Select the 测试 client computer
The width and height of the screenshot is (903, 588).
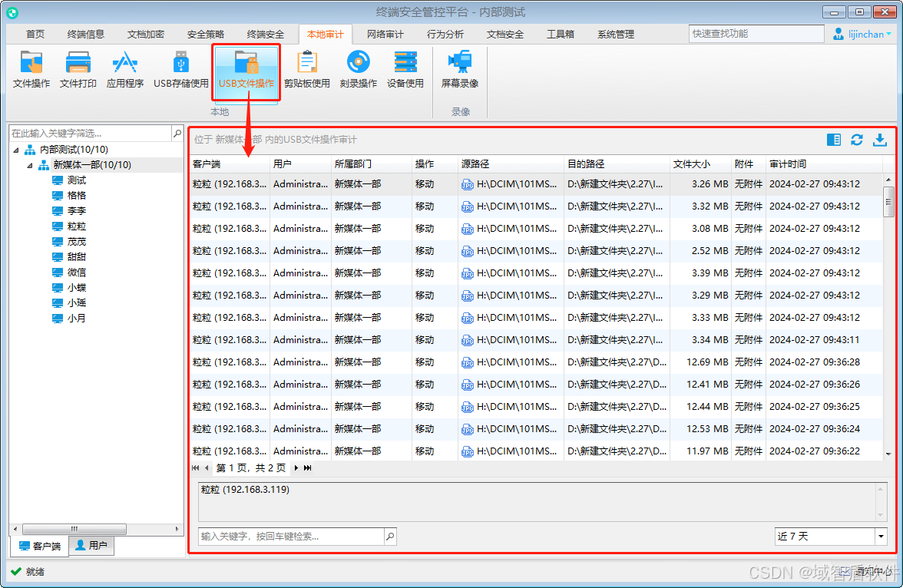click(69, 180)
